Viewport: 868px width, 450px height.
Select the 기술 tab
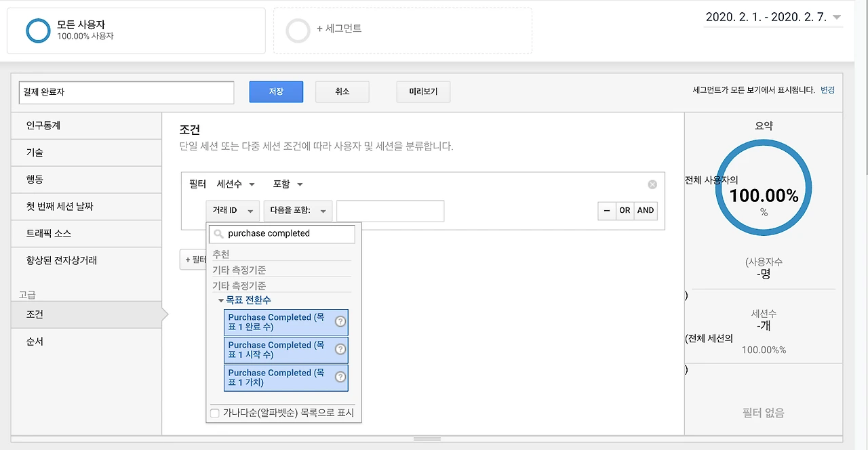(86, 152)
